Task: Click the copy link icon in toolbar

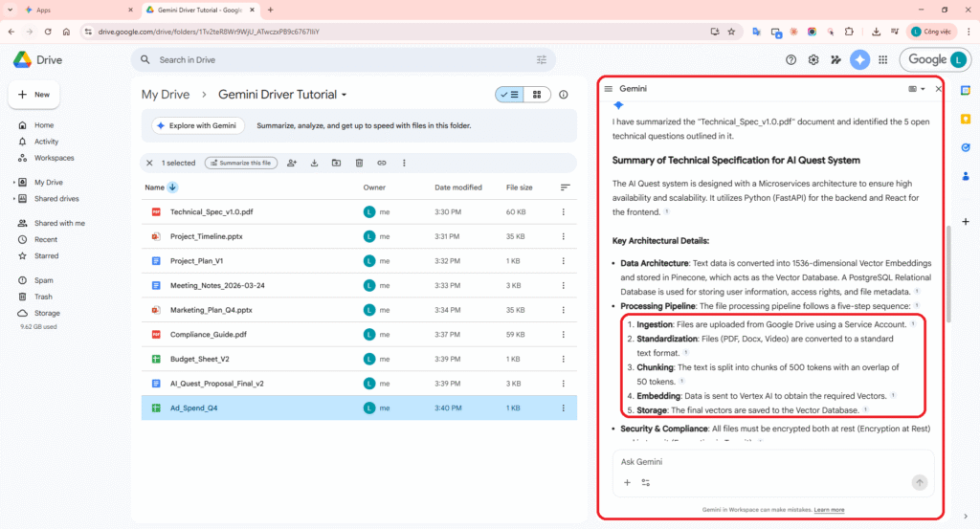Action: coord(382,163)
